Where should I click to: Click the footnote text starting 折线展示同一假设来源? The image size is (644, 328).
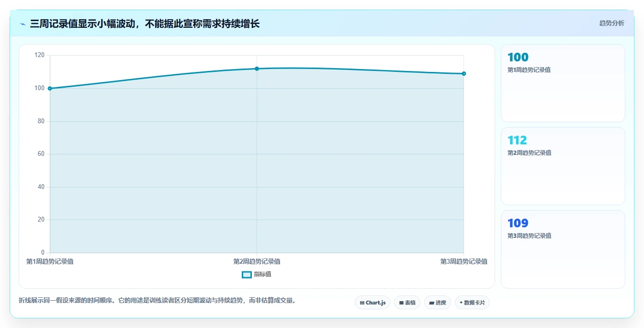pos(158,301)
